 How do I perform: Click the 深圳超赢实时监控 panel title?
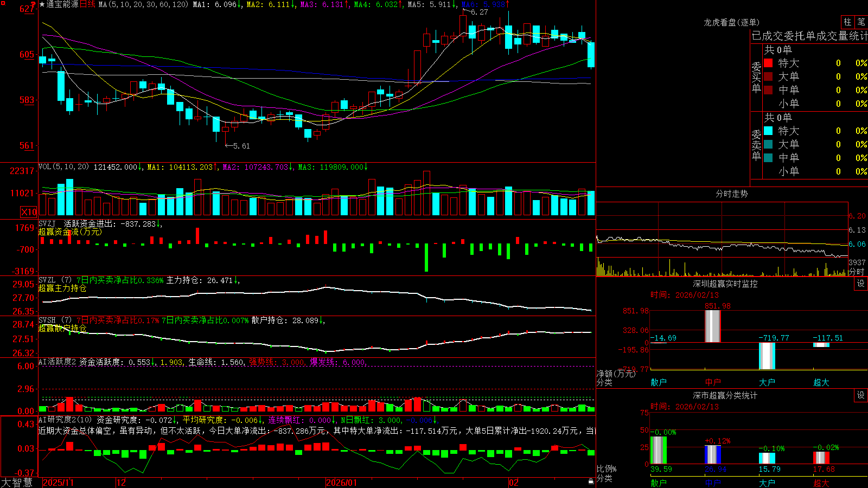point(725,284)
